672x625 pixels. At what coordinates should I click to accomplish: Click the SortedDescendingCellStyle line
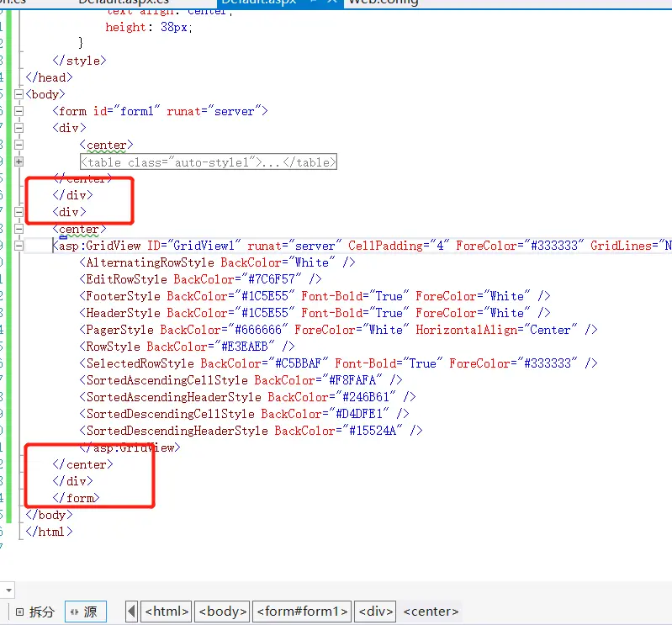pyautogui.click(x=244, y=414)
